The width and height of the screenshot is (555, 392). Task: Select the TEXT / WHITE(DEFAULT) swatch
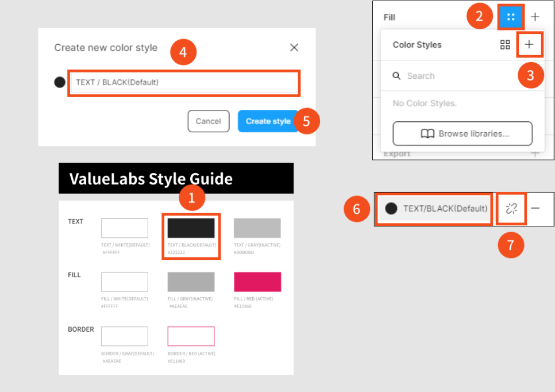pyautogui.click(x=125, y=228)
